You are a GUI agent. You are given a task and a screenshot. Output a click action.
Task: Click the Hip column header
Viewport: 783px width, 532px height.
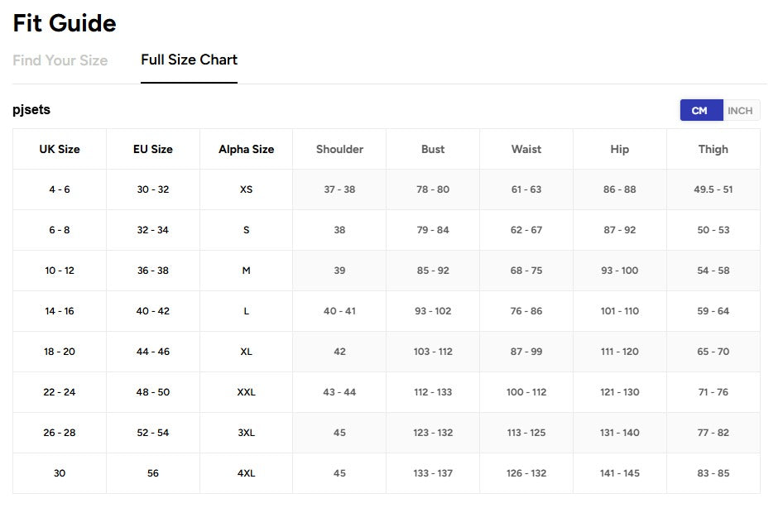pos(619,150)
